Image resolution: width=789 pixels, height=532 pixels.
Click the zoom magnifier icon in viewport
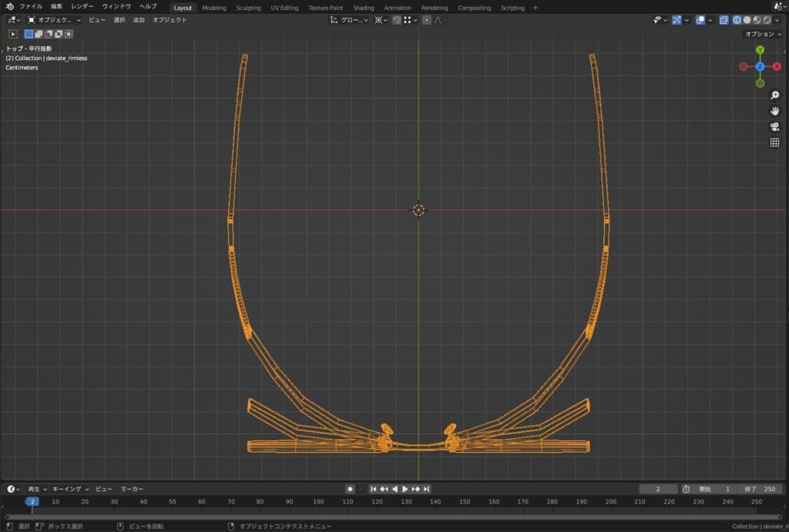click(774, 95)
